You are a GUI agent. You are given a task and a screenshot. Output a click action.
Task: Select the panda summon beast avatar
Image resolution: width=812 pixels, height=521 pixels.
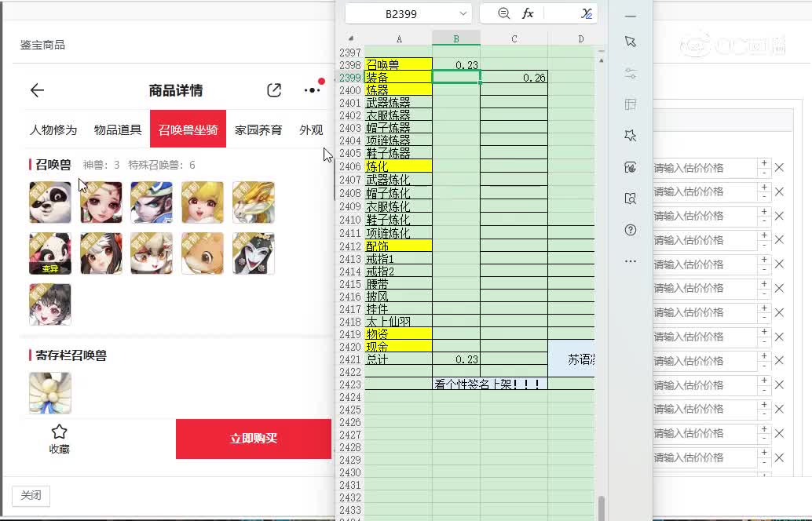tap(50, 202)
